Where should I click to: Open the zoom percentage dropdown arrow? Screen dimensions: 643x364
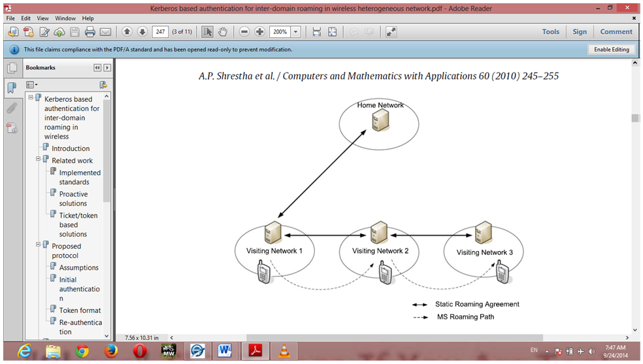[296, 32]
